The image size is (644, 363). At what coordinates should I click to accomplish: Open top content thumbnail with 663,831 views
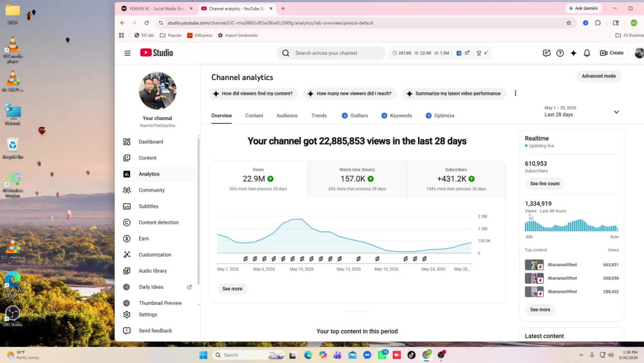coord(534,265)
